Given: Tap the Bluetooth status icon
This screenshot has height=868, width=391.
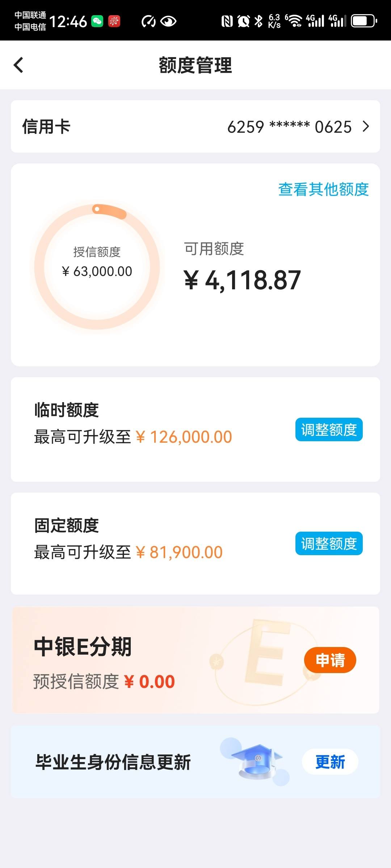Looking at the screenshot, I should pos(258,21).
